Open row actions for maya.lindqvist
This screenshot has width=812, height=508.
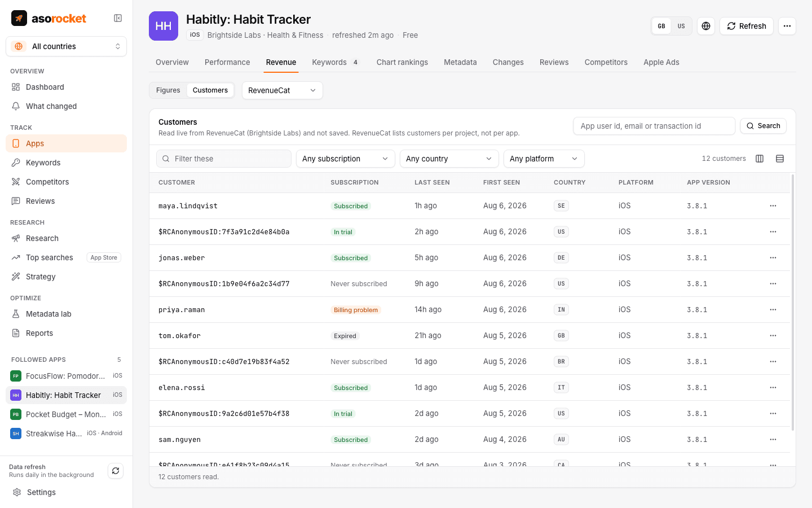click(773, 206)
